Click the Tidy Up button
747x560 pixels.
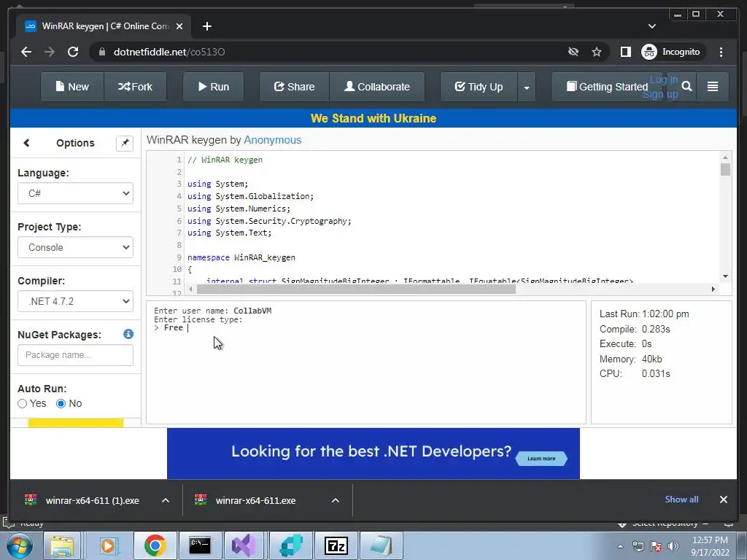point(479,87)
